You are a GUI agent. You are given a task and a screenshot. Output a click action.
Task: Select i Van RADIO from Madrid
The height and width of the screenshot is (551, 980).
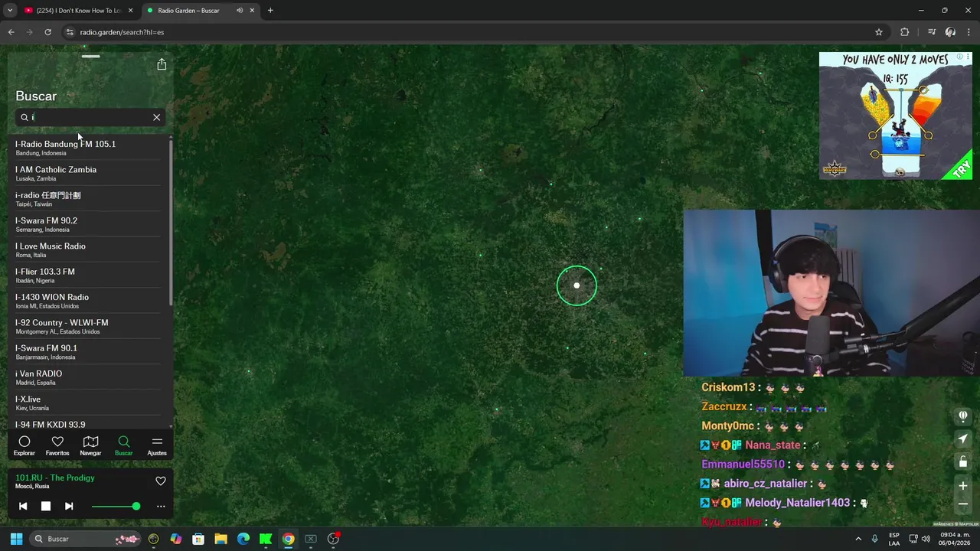click(88, 377)
